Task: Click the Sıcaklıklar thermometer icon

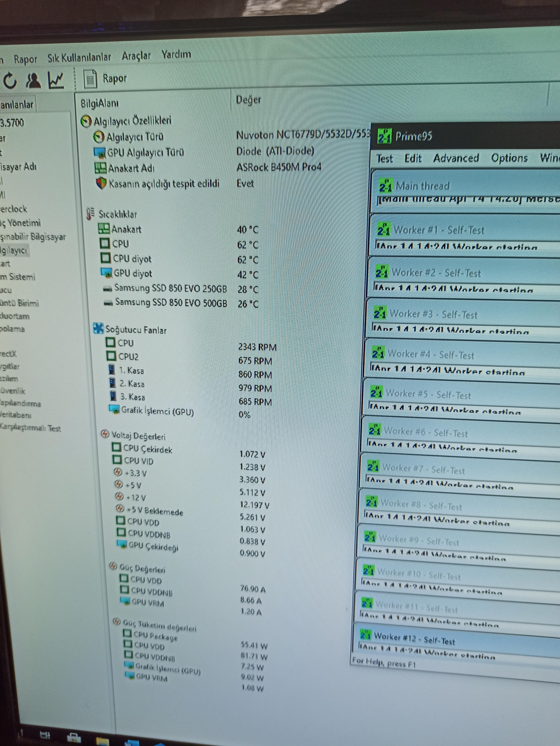Action: click(90, 214)
